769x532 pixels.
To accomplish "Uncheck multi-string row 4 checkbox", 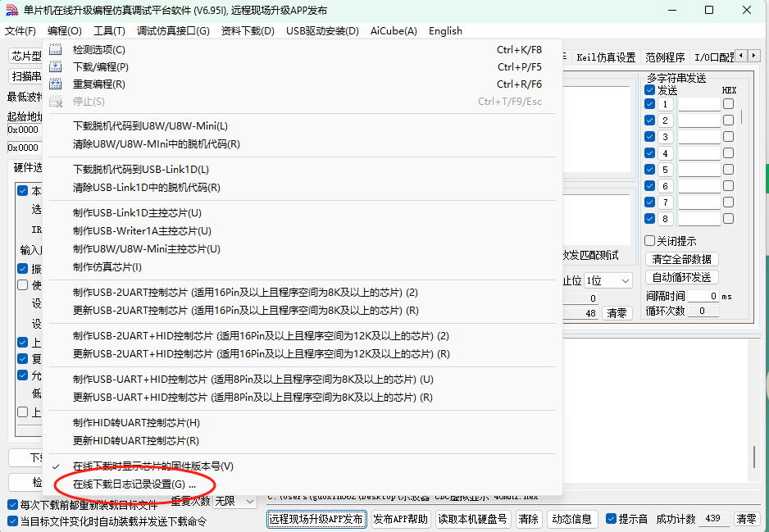I will coord(650,153).
